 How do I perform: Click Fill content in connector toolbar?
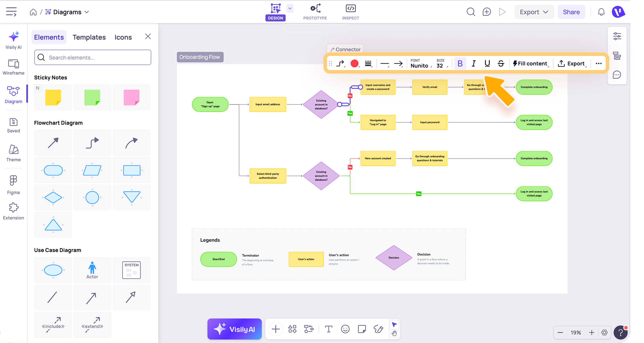(x=530, y=64)
